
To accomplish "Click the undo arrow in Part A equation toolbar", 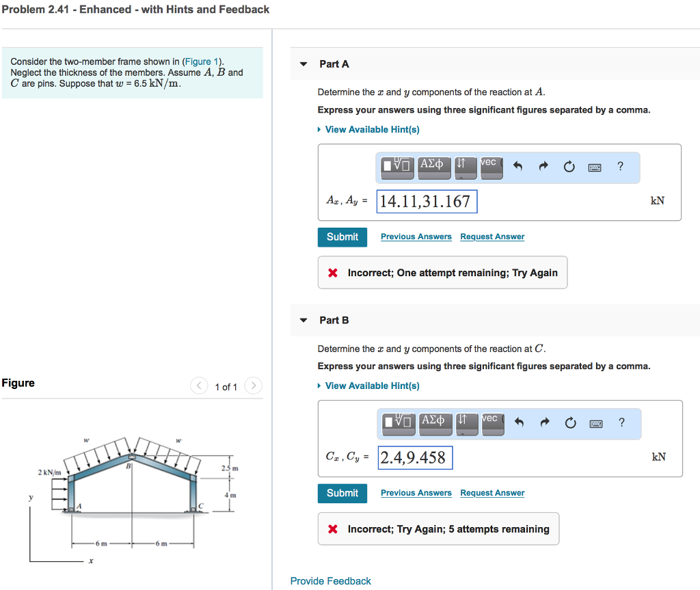I will click(518, 167).
